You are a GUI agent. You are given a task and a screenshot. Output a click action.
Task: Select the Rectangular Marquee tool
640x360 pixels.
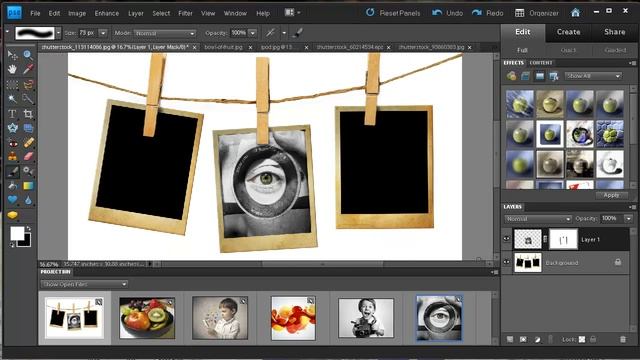click(12, 84)
